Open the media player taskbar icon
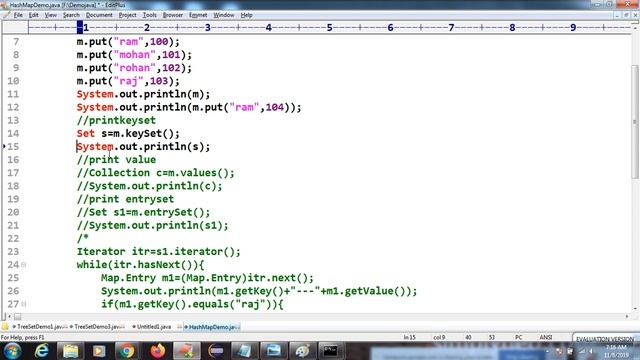Screen dimensions: 640x360 (x=99, y=351)
